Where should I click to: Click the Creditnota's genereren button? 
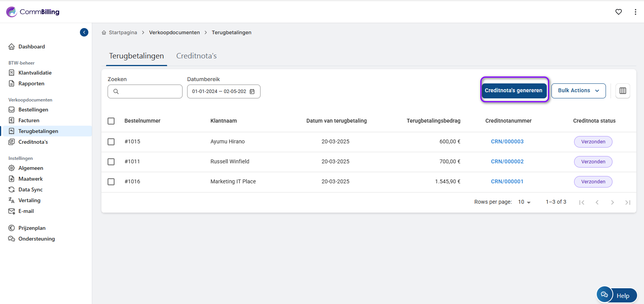513,91
